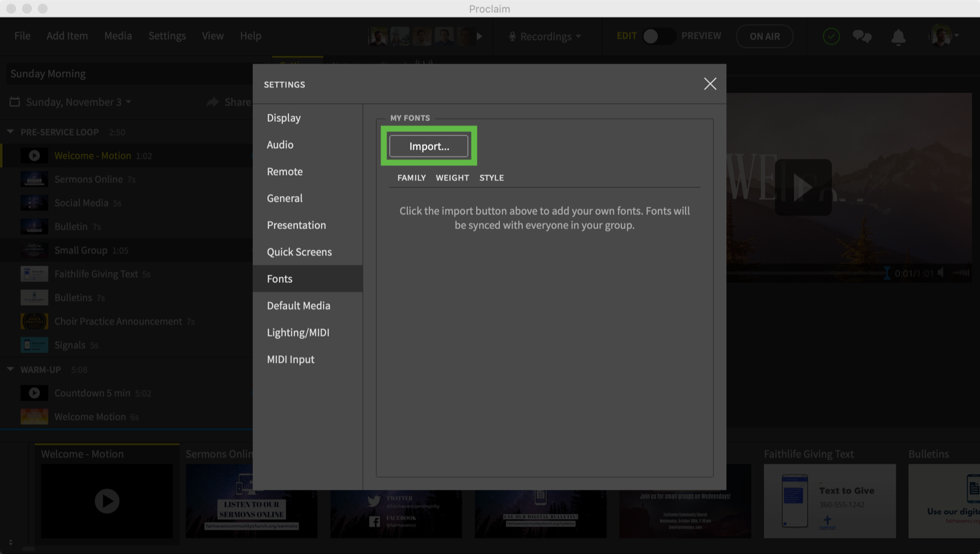The image size is (980, 554).
Task: Click the chat bubbles icon
Action: tap(862, 36)
